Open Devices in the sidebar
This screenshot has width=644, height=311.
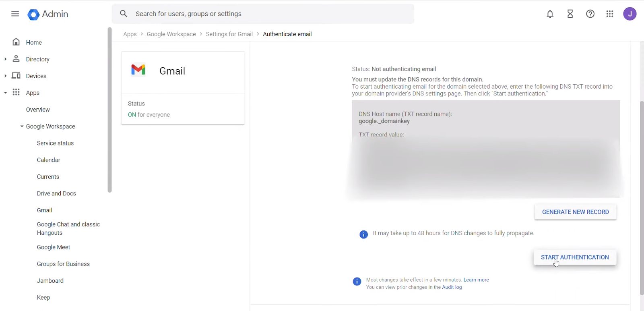(x=36, y=76)
